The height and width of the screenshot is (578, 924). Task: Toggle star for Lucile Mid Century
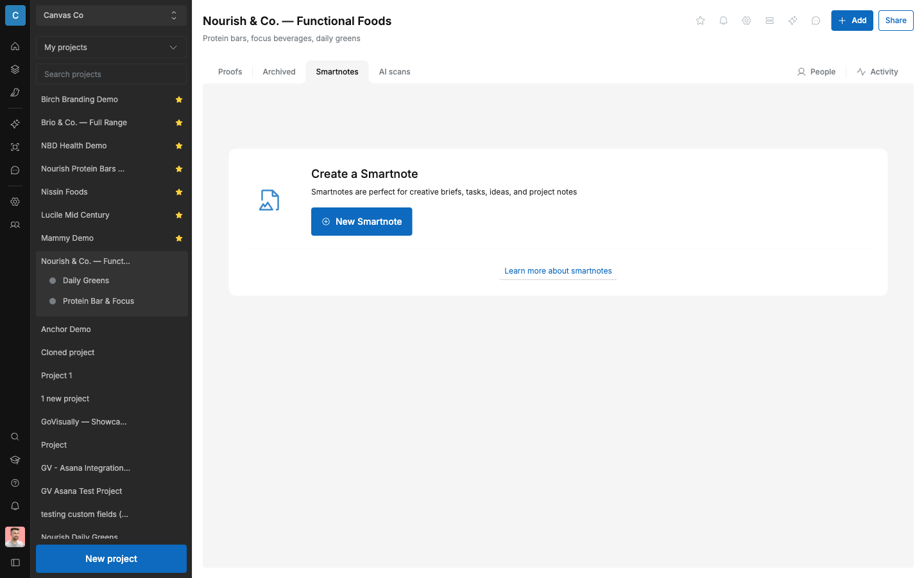[179, 215]
